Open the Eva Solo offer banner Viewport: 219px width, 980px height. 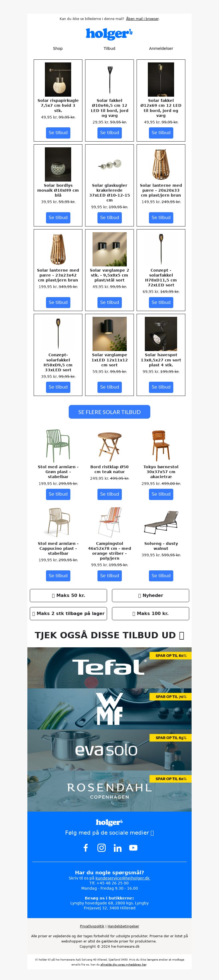point(109,750)
